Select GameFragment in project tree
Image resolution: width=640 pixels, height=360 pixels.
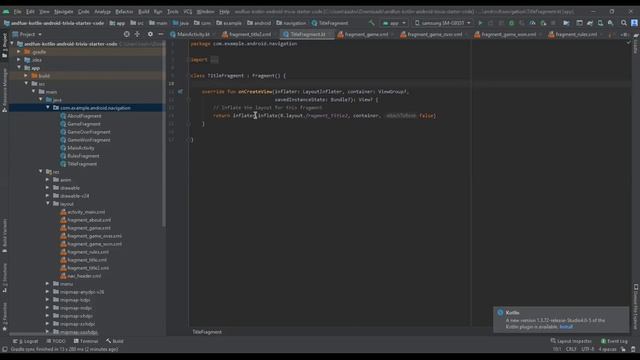pyautogui.click(x=84, y=124)
